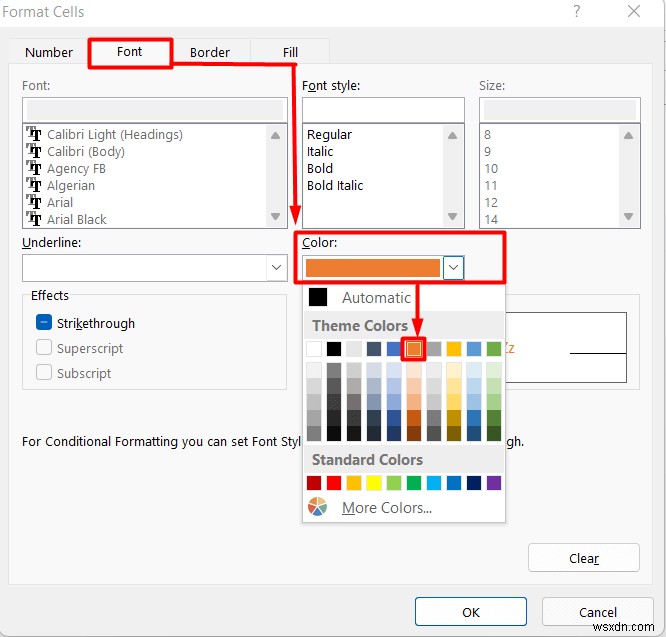This screenshot has width=666, height=637.
Task: Click the help question mark icon
Action: tap(576, 11)
